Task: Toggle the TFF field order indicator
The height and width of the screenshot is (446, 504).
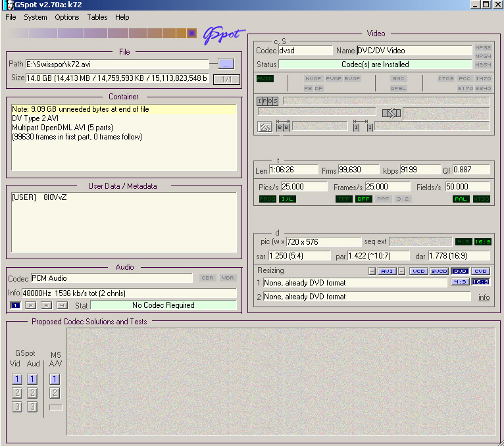Action: tap(344, 199)
